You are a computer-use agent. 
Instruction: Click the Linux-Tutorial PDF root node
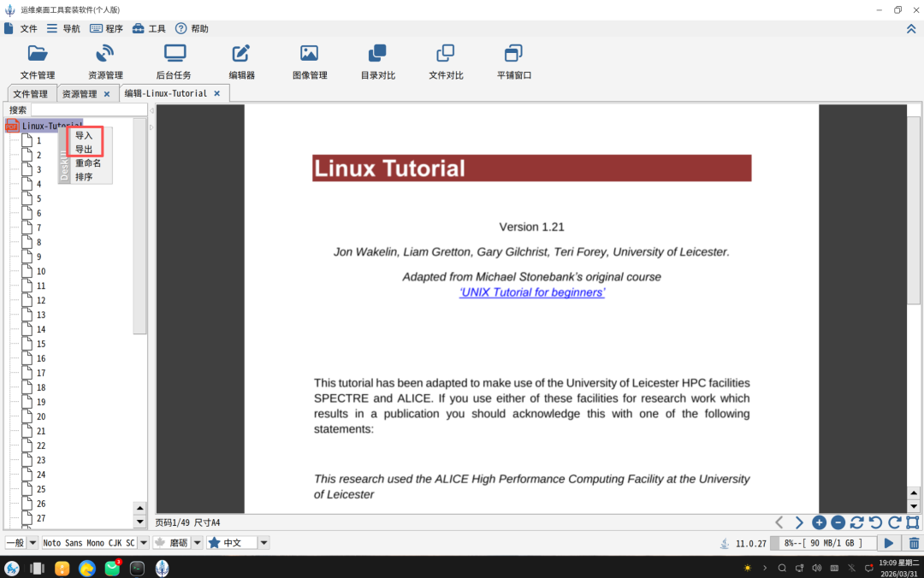tap(44, 126)
